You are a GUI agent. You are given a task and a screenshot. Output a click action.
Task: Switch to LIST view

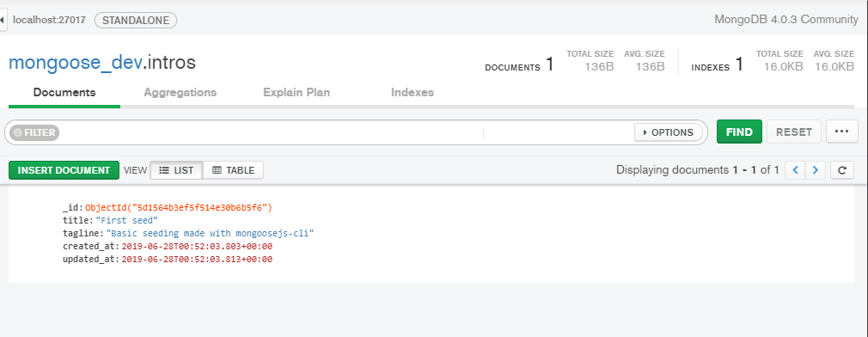pyautogui.click(x=176, y=170)
